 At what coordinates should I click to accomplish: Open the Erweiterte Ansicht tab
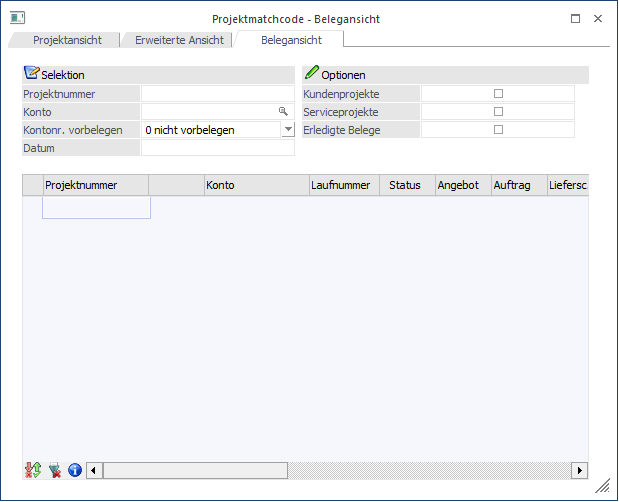pyautogui.click(x=180, y=39)
